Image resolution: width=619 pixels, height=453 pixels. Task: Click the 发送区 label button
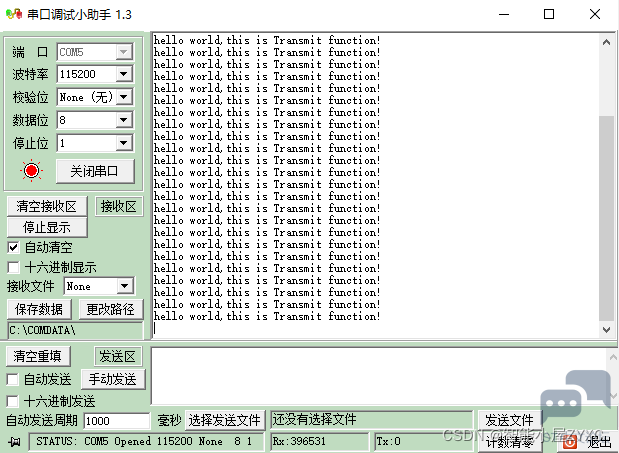pos(118,356)
